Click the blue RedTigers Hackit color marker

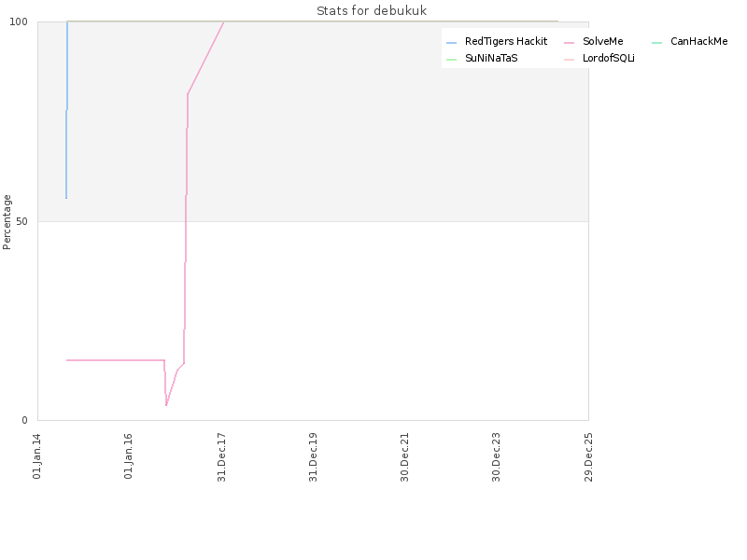[x=451, y=43]
